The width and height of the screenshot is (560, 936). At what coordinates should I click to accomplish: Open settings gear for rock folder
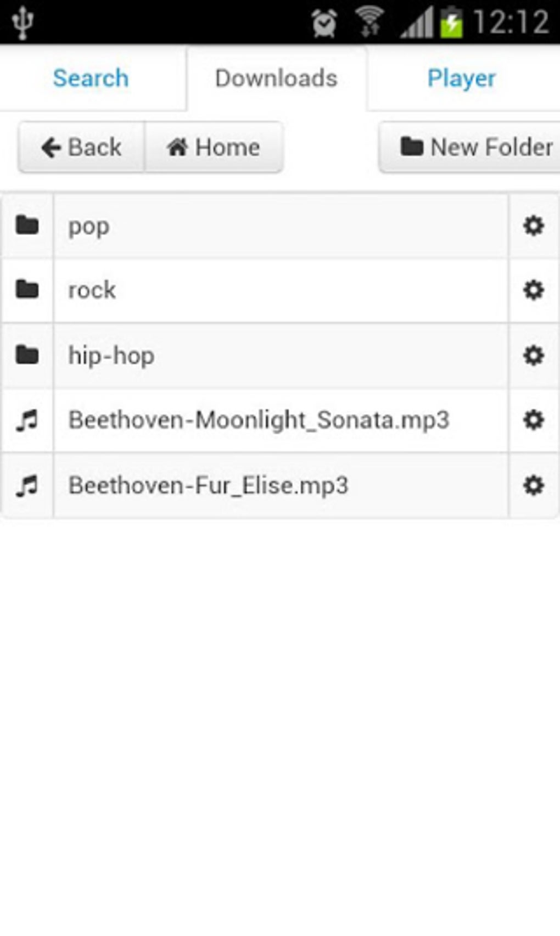[533, 290]
